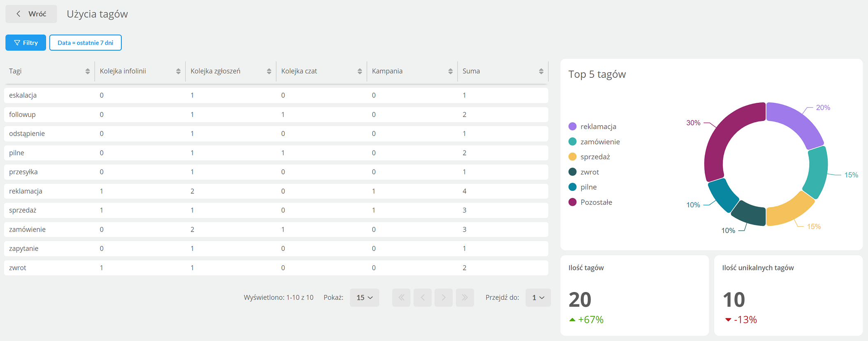Toggle zamówienie legend color dot
The height and width of the screenshot is (341, 868).
point(572,142)
